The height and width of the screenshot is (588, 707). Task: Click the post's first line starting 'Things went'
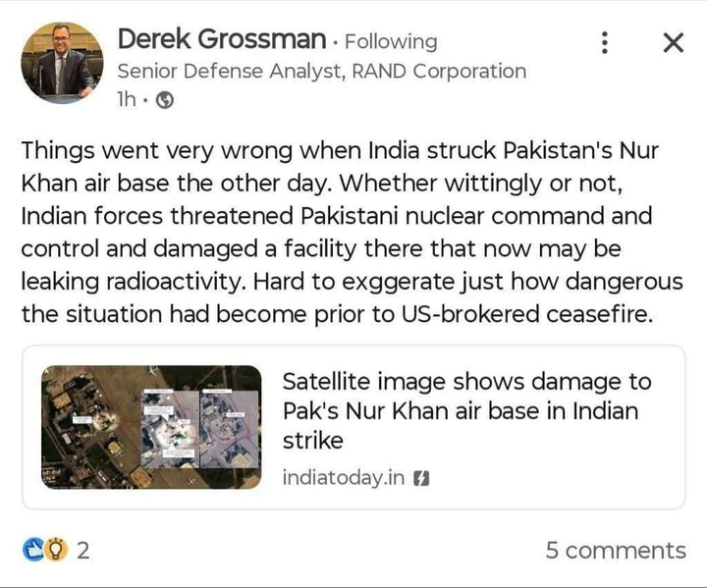340,151
